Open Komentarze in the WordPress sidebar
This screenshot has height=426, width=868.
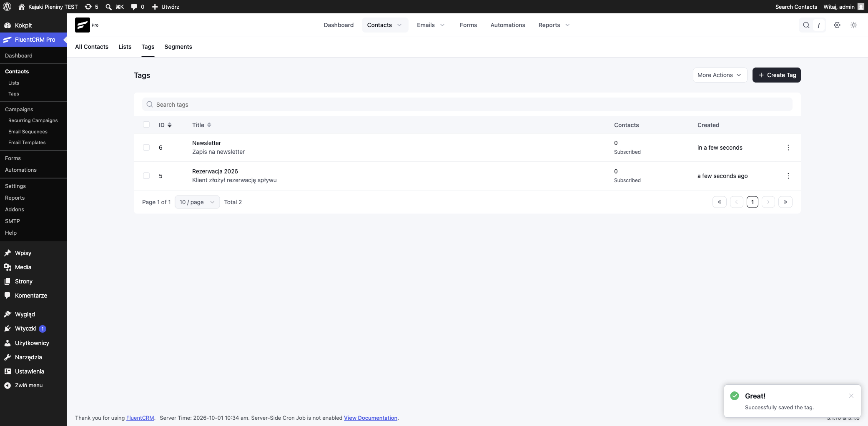tap(33, 296)
